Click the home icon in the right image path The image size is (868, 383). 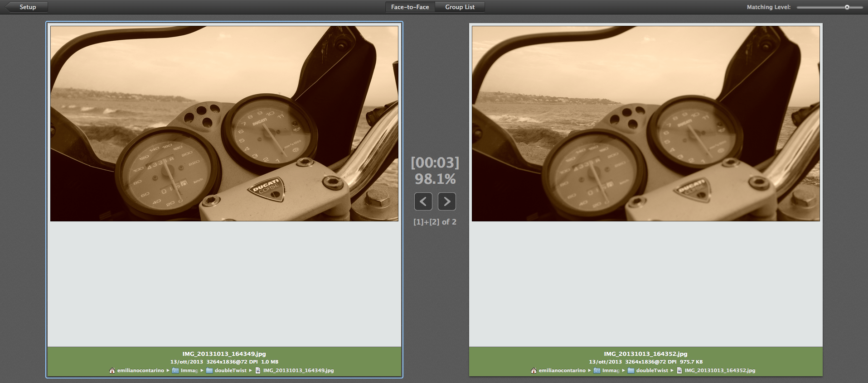(x=533, y=370)
